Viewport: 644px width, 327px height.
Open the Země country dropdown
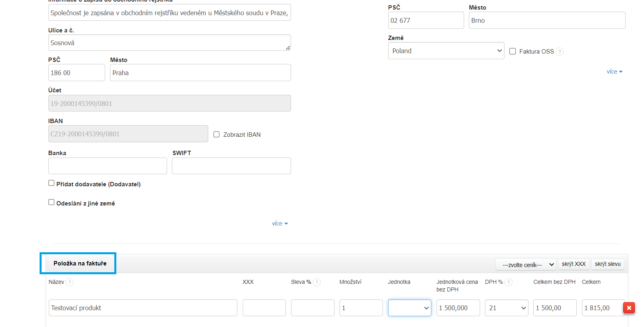tap(446, 51)
